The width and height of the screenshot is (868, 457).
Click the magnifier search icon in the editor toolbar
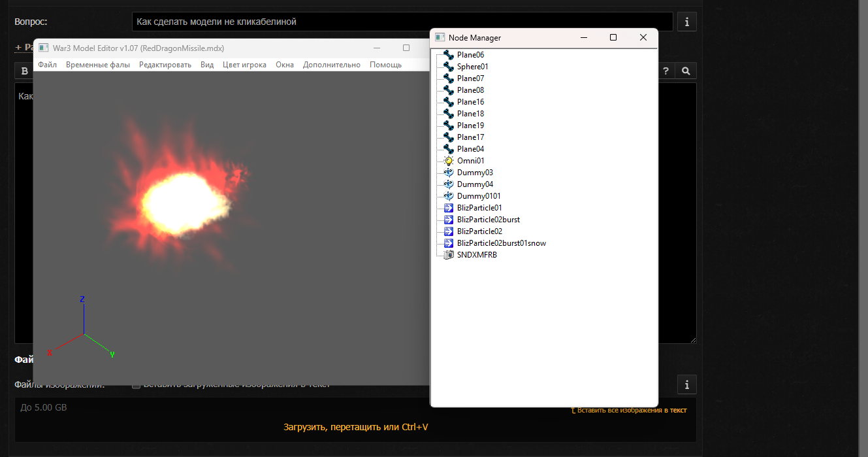click(x=686, y=71)
